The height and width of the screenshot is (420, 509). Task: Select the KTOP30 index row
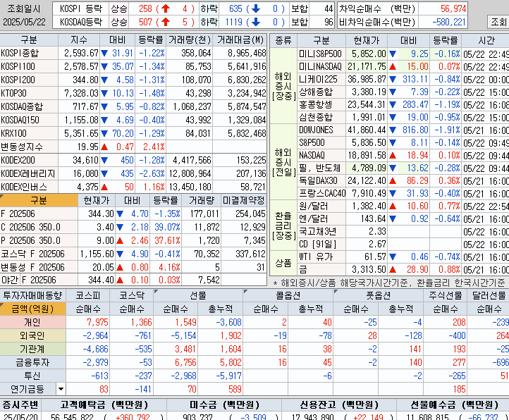(133, 93)
